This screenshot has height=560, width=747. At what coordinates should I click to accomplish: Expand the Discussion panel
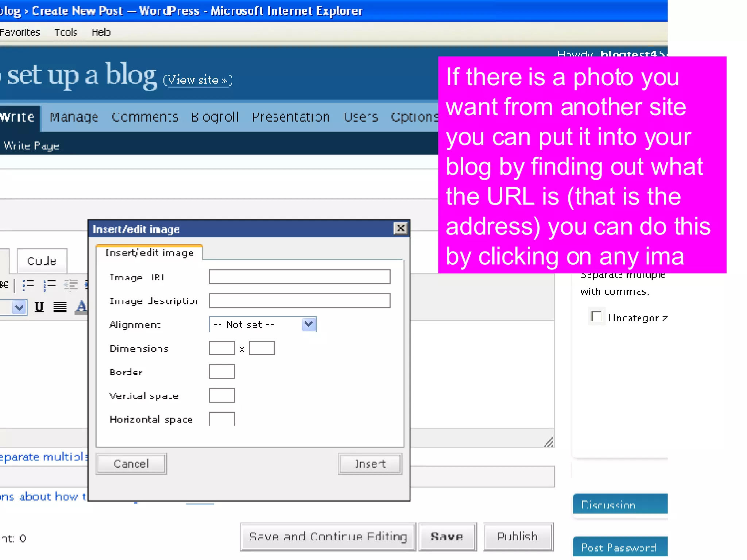(x=620, y=504)
